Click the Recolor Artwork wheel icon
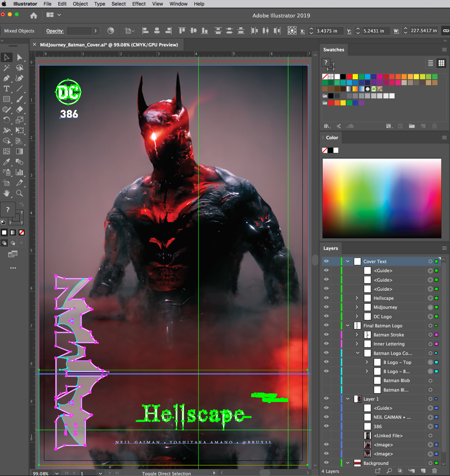Screen dimensions: 450x476 click(111, 31)
